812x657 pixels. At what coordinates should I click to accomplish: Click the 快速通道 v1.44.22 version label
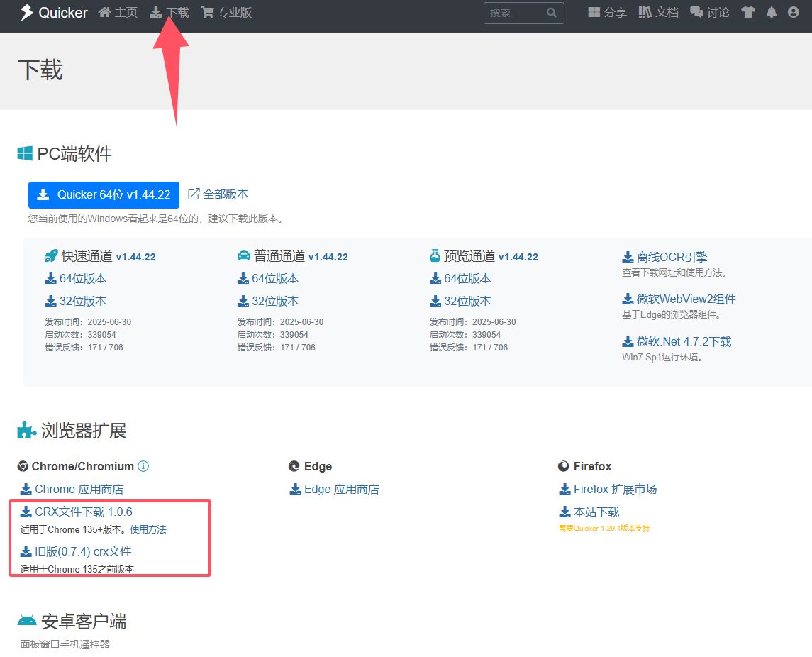135,257
